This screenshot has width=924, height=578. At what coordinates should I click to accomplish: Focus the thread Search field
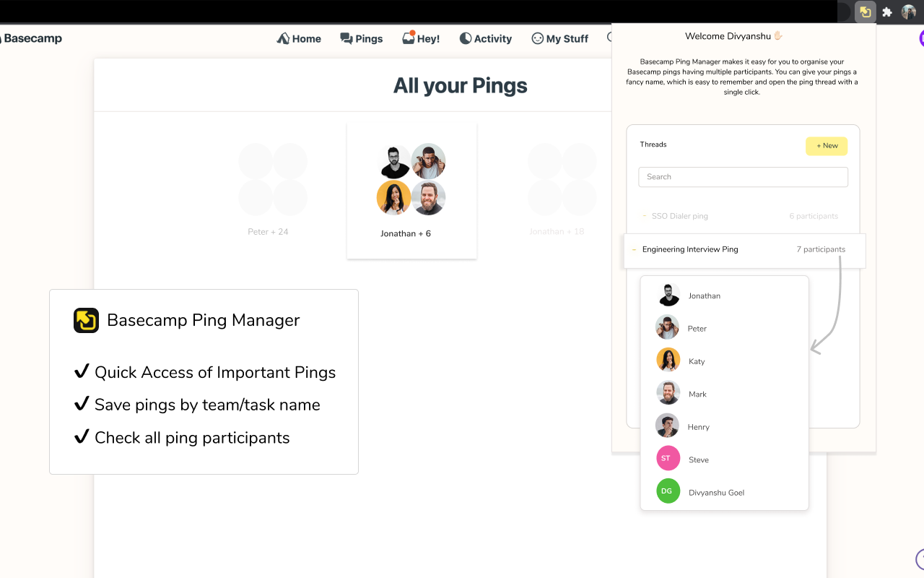[743, 177]
